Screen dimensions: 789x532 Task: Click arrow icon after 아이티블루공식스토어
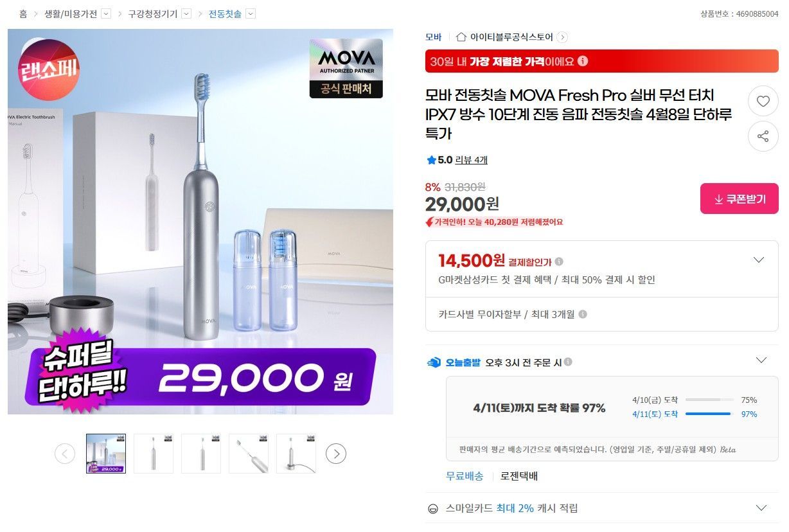tap(562, 37)
